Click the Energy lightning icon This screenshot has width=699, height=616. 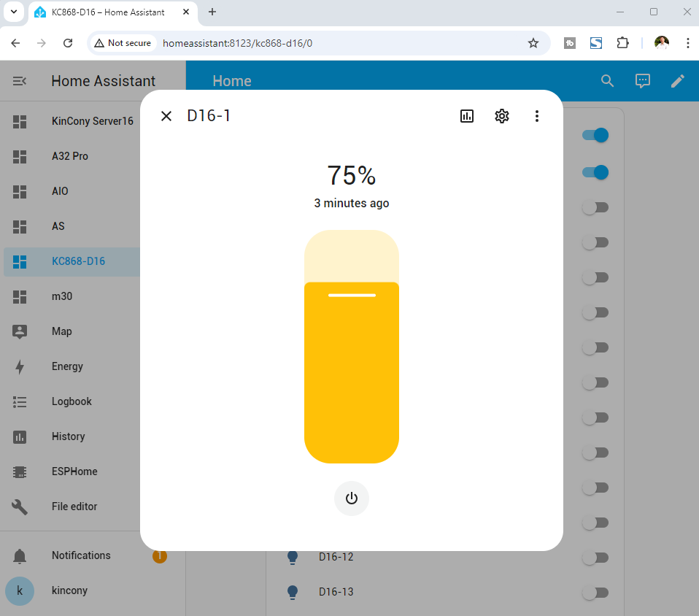click(x=20, y=366)
